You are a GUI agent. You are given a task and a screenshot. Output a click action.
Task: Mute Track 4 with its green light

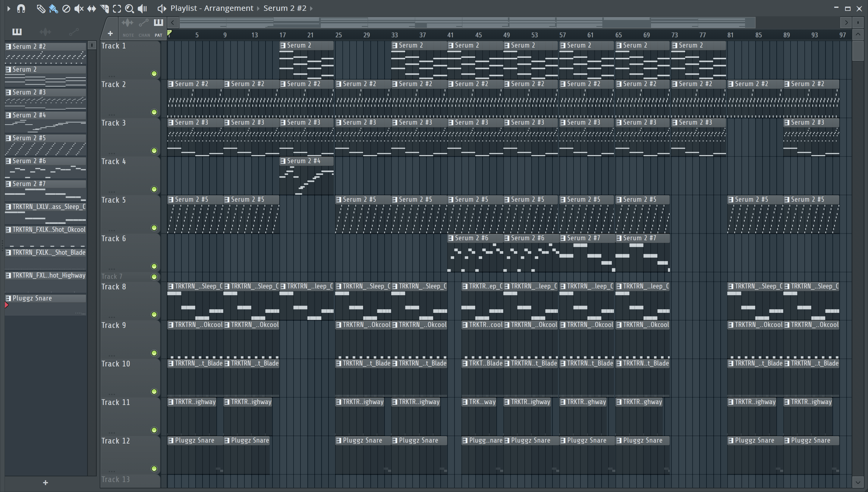154,189
